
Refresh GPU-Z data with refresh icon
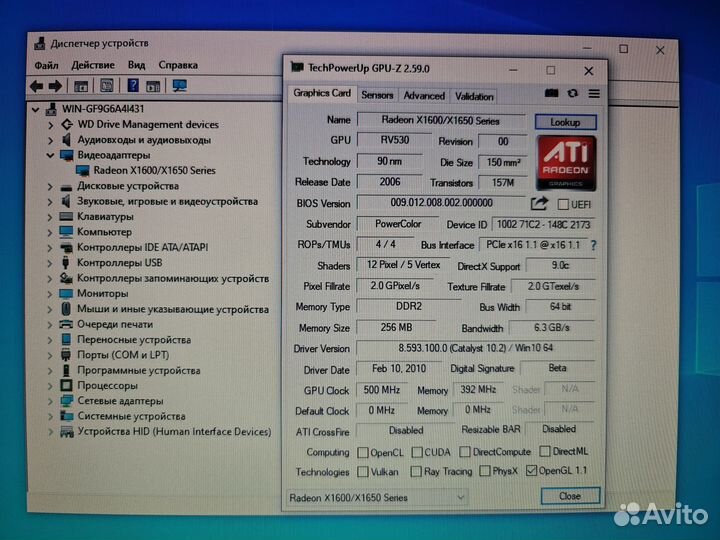(x=573, y=94)
